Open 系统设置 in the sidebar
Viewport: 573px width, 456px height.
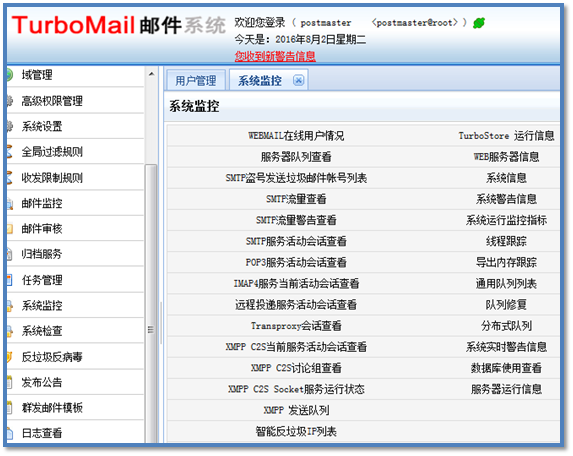point(42,126)
